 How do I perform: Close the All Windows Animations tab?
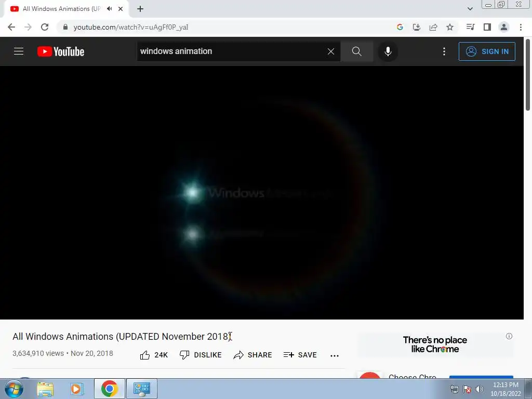121,9
